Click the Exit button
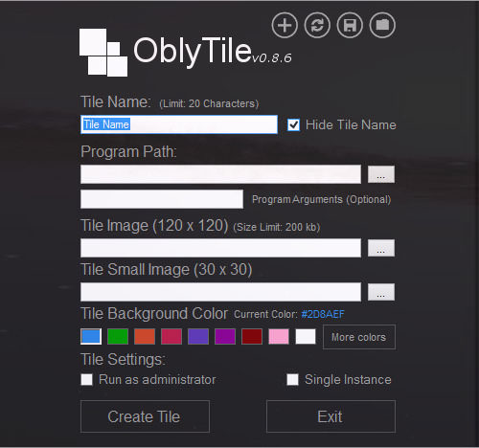 (x=331, y=416)
